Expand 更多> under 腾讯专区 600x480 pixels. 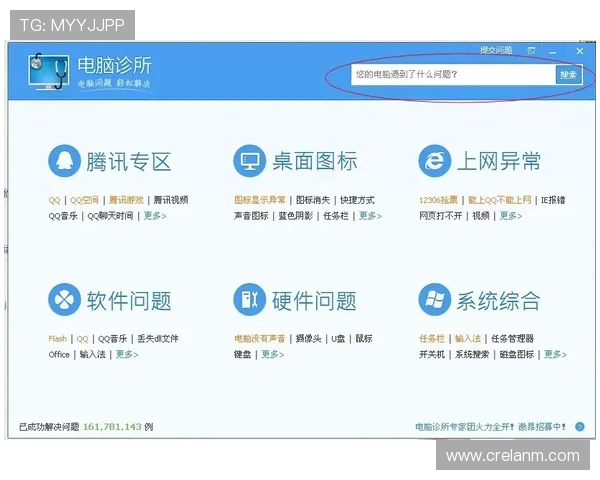click(x=155, y=216)
